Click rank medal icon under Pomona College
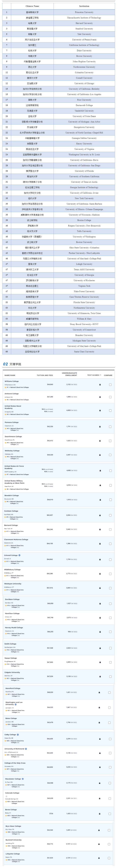This screenshot has width=118, height=868. pyautogui.click(x=5, y=429)
